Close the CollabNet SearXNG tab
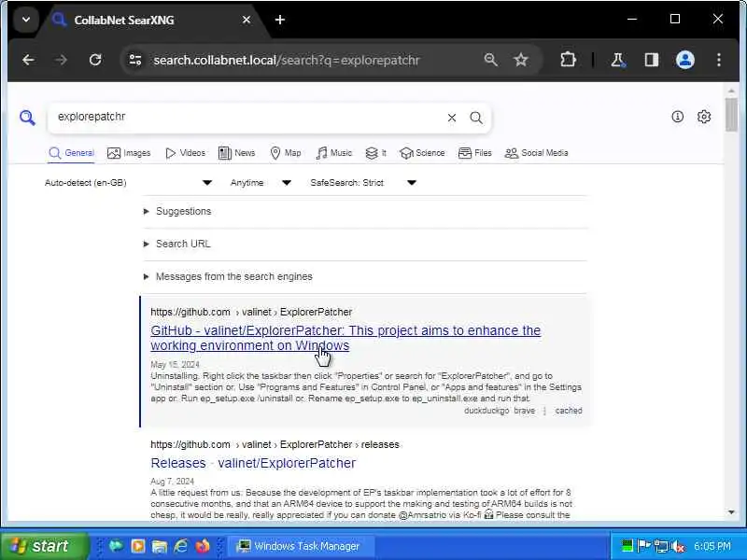This screenshot has width=747, height=560. point(247,20)
